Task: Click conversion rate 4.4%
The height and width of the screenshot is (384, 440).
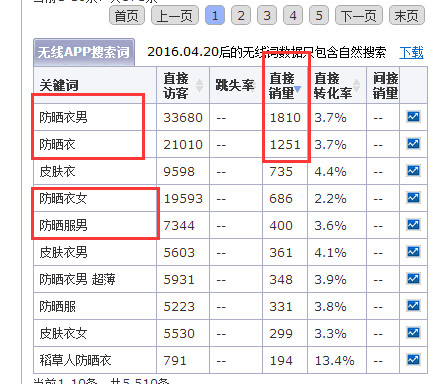Action: click(330, 172)
